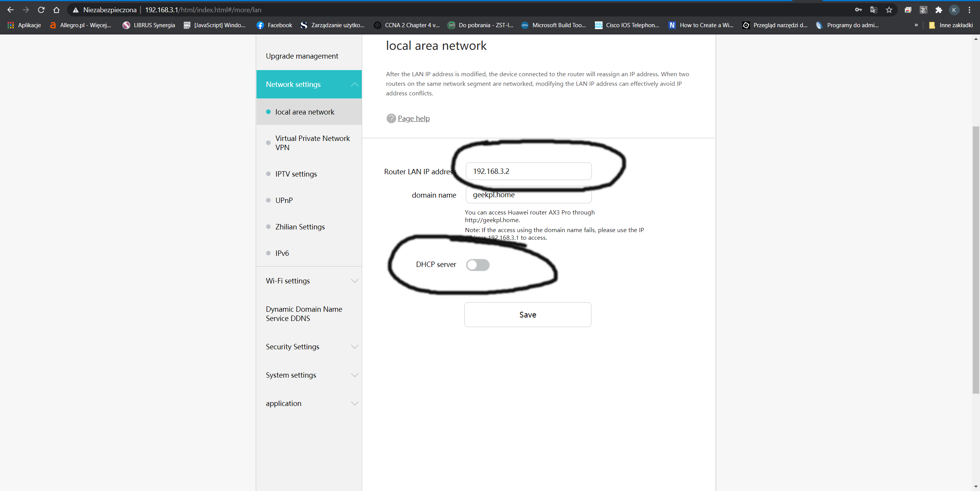Expand the Wi-Fi settings section
The height and width of the screenshot is (491, 980).
coord(354,281)
